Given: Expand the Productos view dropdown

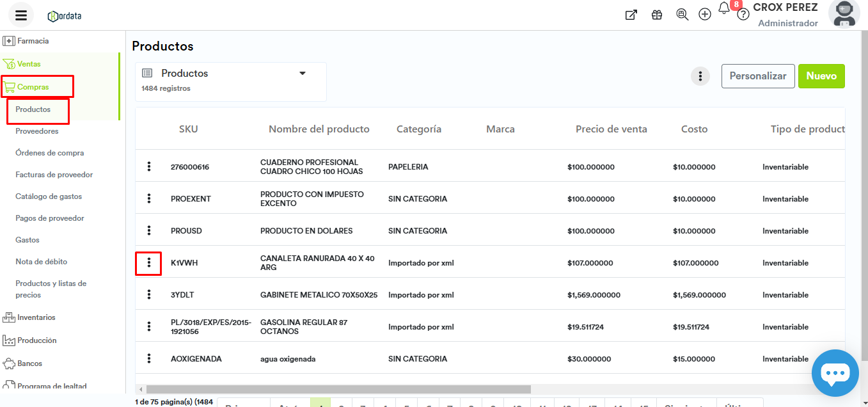Looking at the screenshot, I should [x=303, y=74].
